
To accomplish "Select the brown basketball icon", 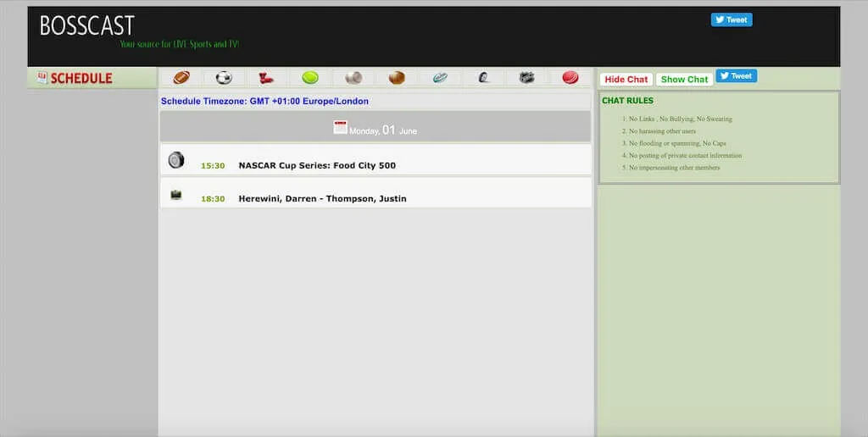I will tap(397, 78).
